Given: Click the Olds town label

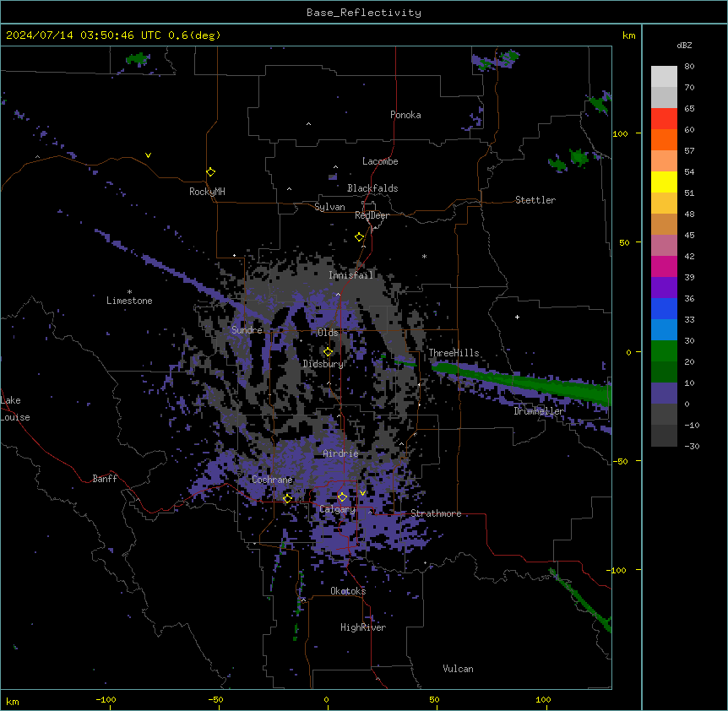Looking at the screenshot, I should tap(328, 333).
